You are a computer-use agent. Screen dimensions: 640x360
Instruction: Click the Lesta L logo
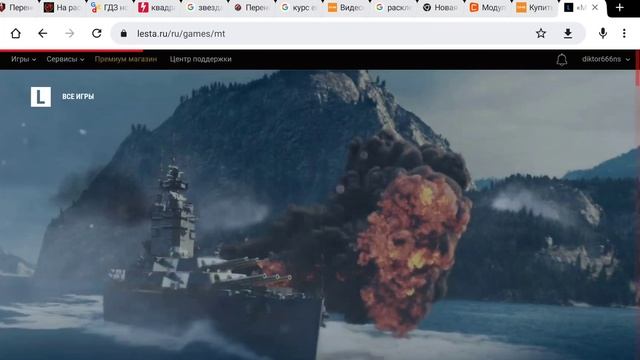(x=41, y=97)
